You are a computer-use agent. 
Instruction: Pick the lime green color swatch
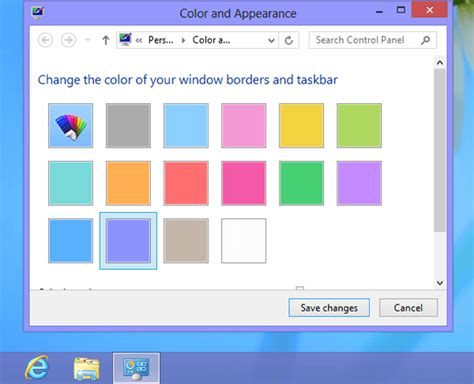(359, 125)
